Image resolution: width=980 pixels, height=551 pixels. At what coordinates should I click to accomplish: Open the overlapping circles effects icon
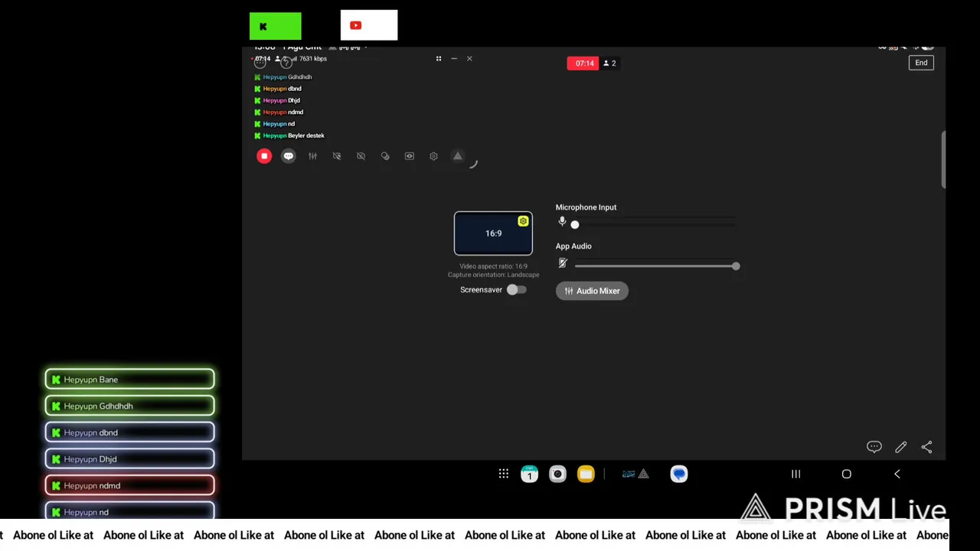(x=385, y=156)
